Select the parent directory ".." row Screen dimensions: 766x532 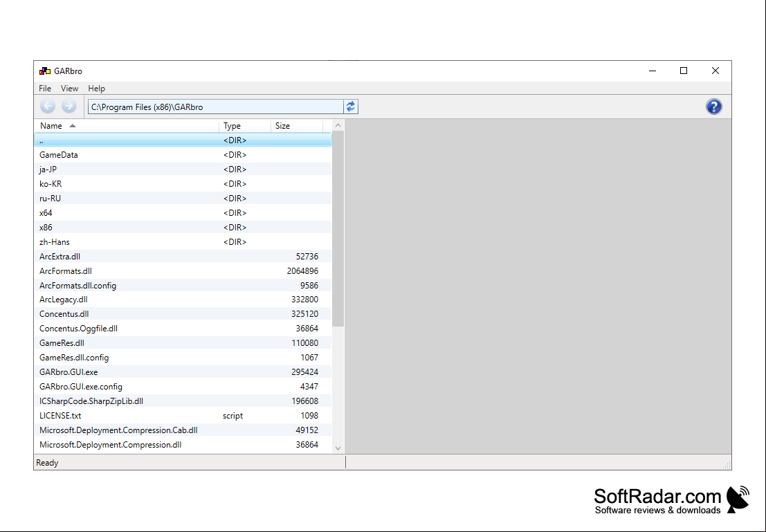coord(183,140)
